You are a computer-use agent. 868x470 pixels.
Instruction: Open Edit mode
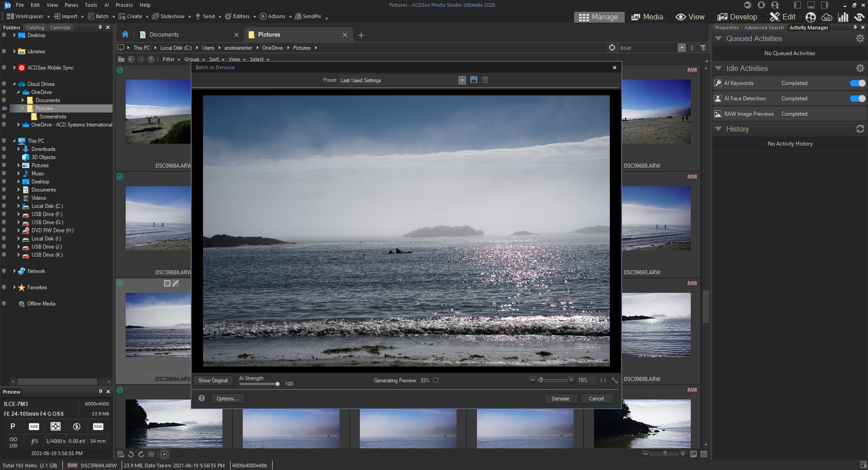pos(783,17)
